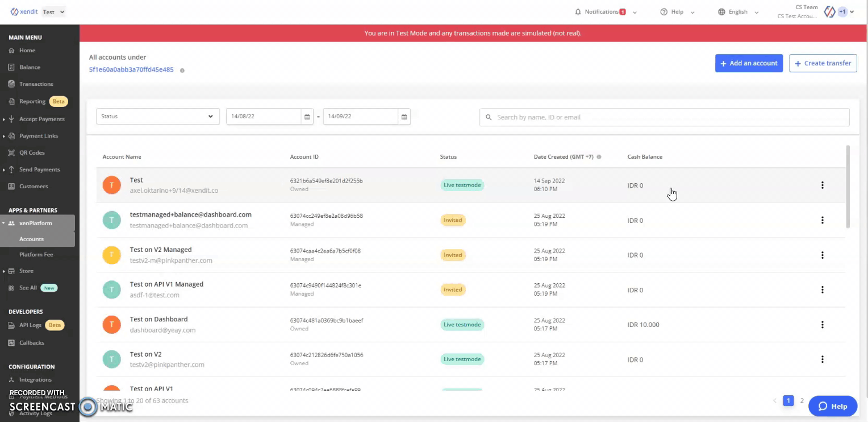
Task: Open the Status filter dropdown
Action: [158, 117]
